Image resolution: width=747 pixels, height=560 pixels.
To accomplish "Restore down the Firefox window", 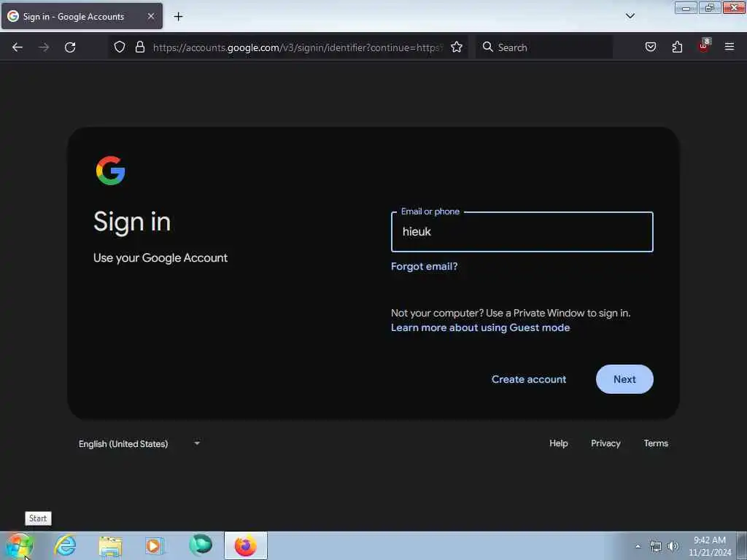I will 710,7.
